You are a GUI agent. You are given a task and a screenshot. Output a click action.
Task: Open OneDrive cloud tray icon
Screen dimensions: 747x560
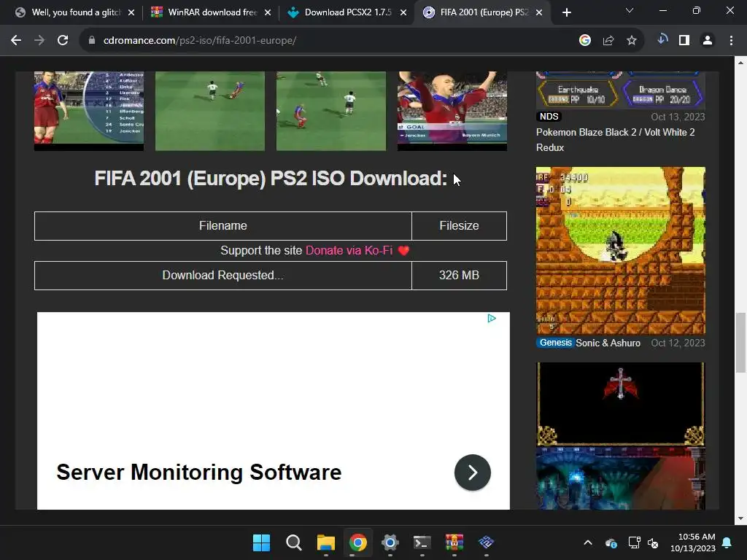(x=611, y=542)
